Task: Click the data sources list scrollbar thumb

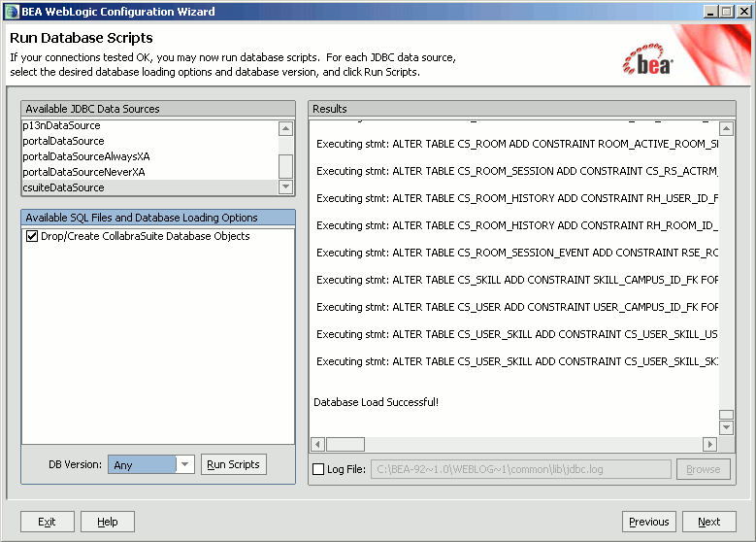Action: (286, 166)
